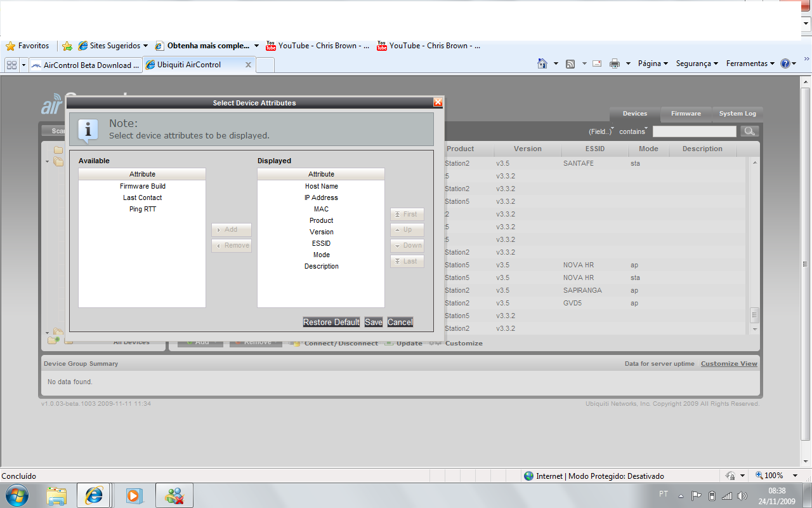Screen dimensions: 812x508
Task: Select Version in Displayed list
Action: tap(321, 232)
